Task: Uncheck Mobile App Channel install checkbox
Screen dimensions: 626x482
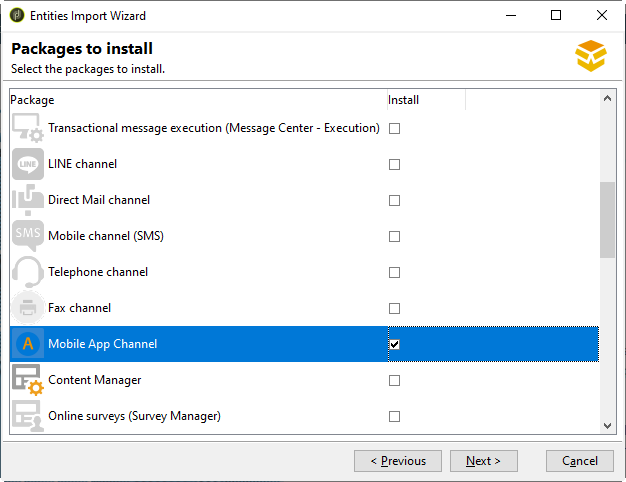Action: pos(394,344)
